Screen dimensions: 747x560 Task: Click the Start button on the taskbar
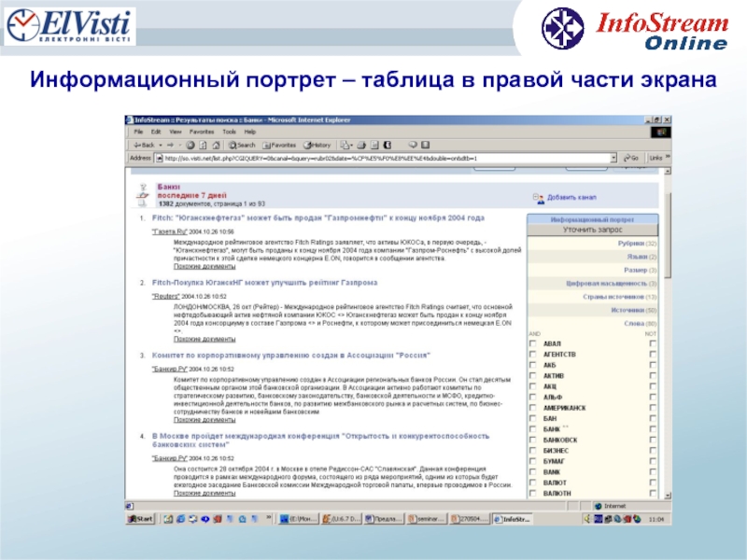(141, 519)
